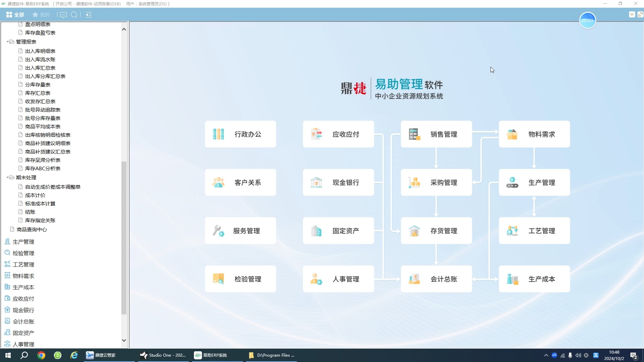Click the message bubble icon in the toolbar
Screen dimensions: 644x362
[x=63, y=15]
